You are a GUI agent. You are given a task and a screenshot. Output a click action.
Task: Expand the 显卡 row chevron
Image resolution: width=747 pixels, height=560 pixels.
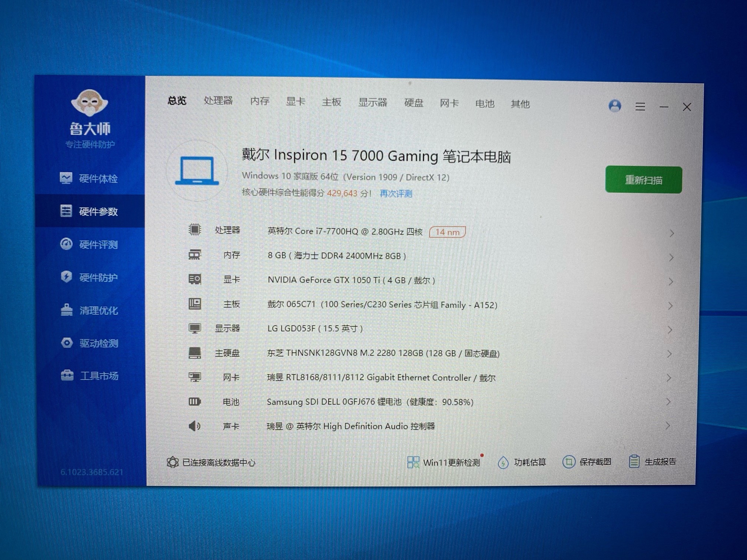(671, 282)
